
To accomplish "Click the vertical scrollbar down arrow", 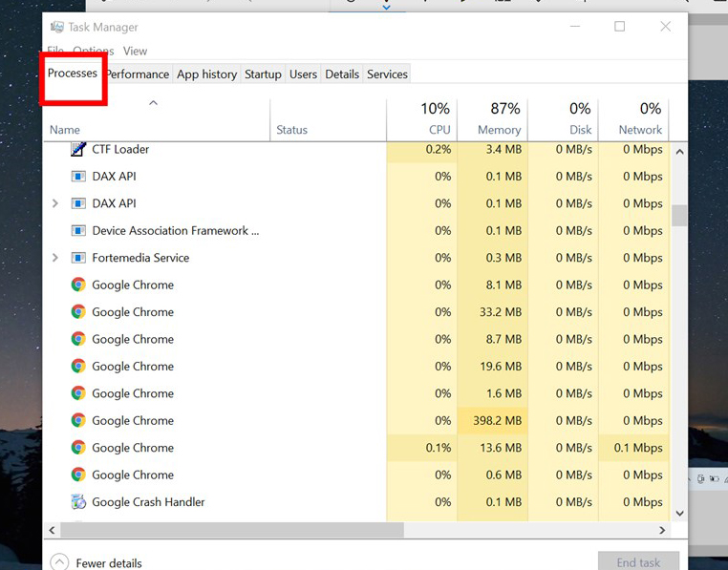I will [679, 513].
